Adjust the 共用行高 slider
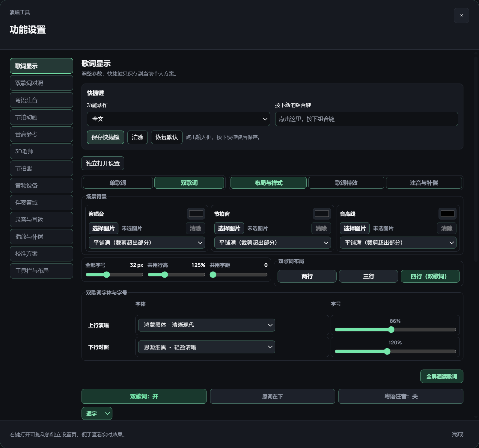The image size is (479, 448). point(176,275)
